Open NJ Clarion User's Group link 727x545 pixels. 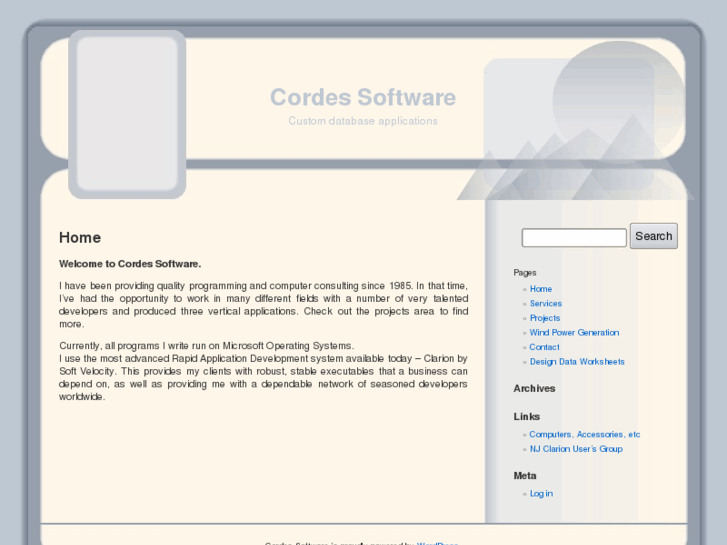(x=576, y=449)
